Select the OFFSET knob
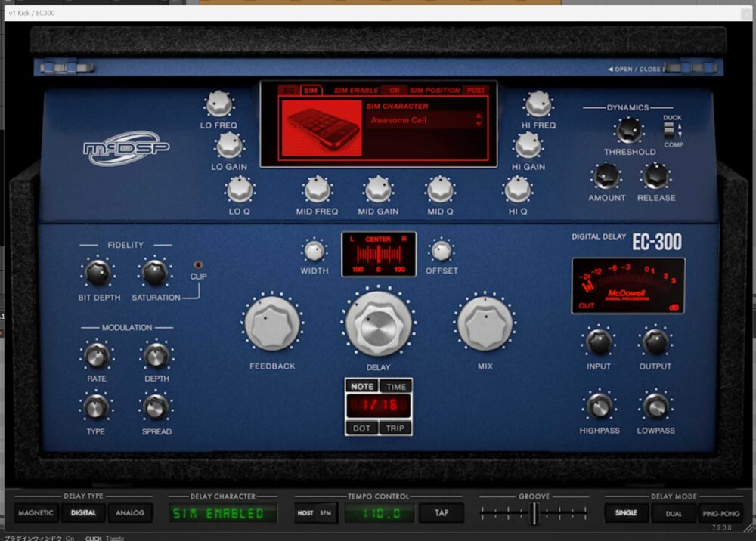756x541 pixels. click(x=442, y=251)
